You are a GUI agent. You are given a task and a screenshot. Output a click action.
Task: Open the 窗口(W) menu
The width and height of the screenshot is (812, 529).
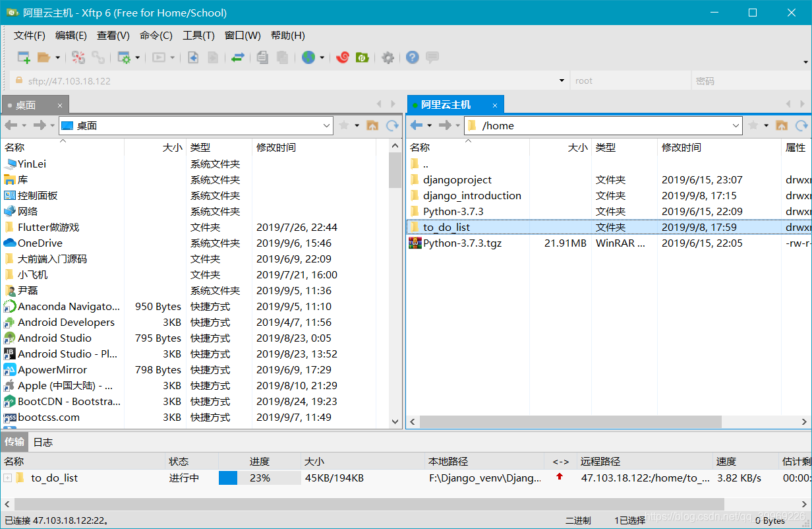pyautogui.click(x=243, y=36)
